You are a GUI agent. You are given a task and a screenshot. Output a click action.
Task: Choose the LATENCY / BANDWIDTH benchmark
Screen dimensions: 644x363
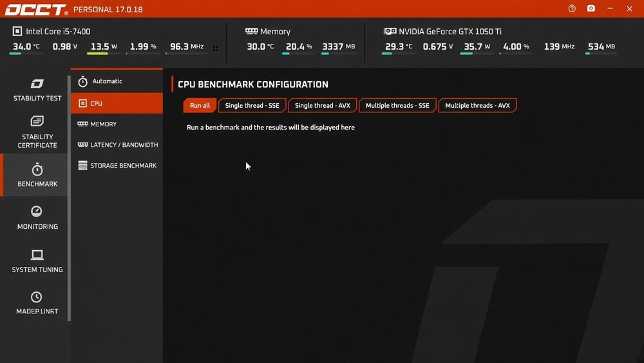[x=117, y=144]
